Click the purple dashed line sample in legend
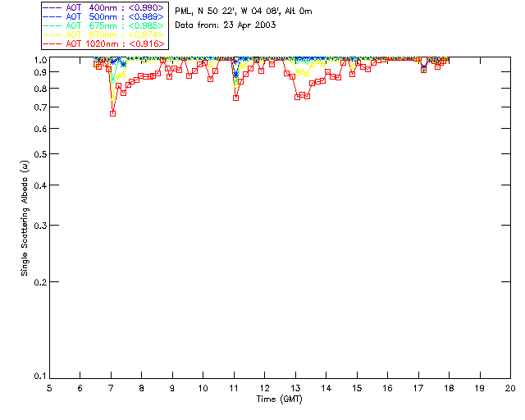 tap(52, 7)
